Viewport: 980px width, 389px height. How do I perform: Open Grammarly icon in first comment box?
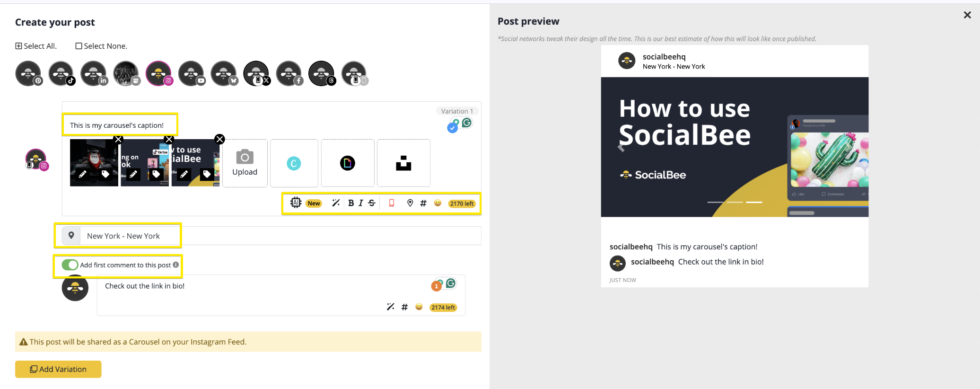click(451, 283)
